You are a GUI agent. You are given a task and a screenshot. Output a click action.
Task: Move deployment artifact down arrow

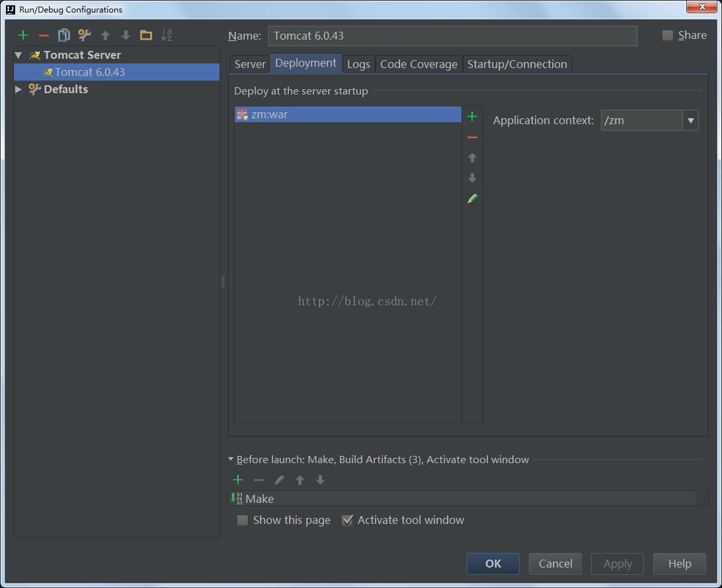(472, 178)
